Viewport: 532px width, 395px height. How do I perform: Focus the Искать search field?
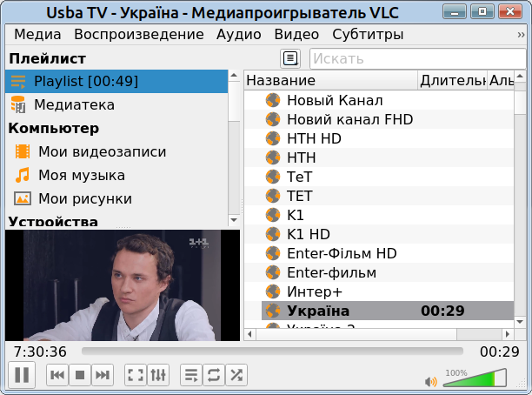tap(418, 59)
